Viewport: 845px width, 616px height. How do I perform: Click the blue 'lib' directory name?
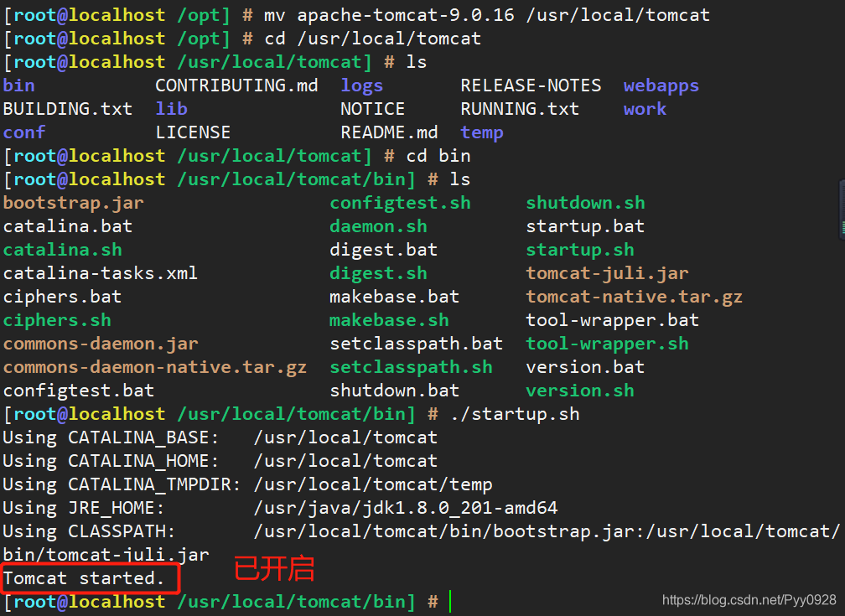tap(171, 110)
